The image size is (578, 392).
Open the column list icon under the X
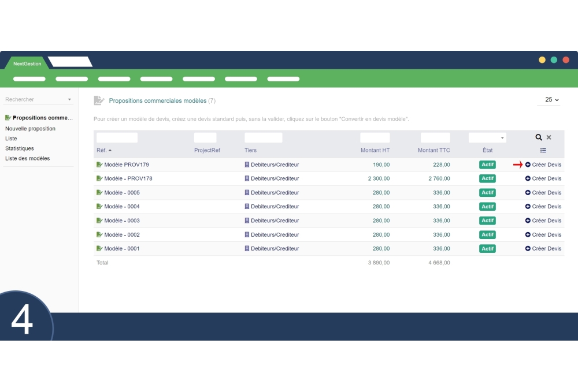pyautogui.click(x=543, y=150)
